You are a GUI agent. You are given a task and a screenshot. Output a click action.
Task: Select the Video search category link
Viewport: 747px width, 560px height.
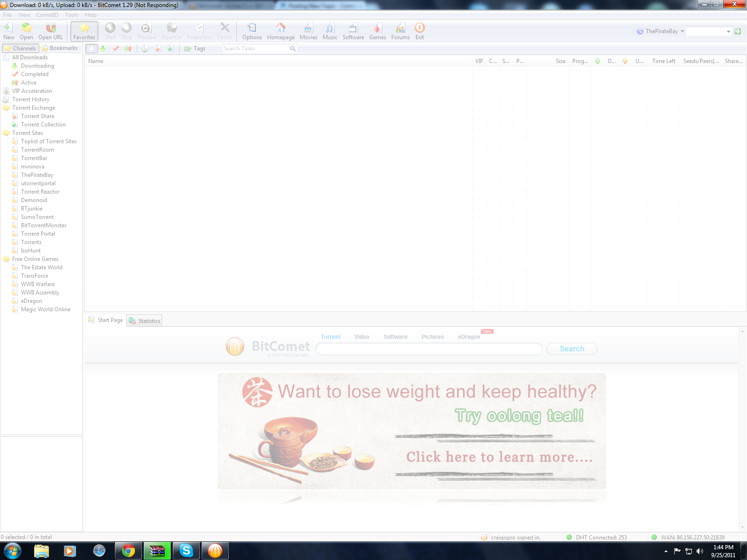pos(361,337)
